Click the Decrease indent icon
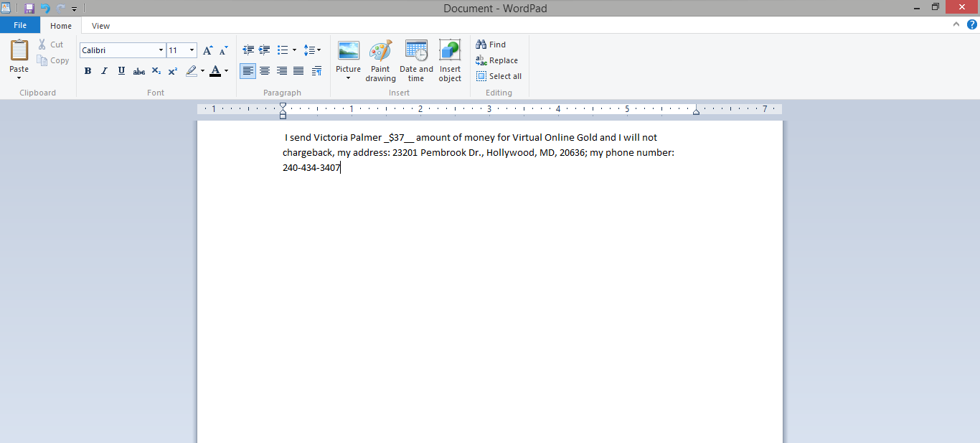The image size is (980, 443). pyautogui.click(x=248, y=50)
